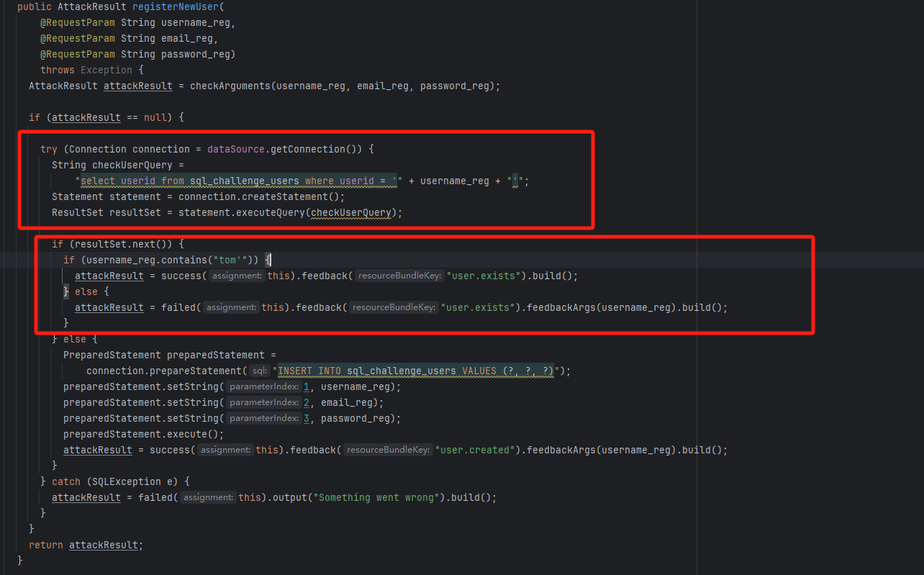The height and width of the screenshot is (575, 924).
Task: Click the try keyword
Action: coord(49,149)
